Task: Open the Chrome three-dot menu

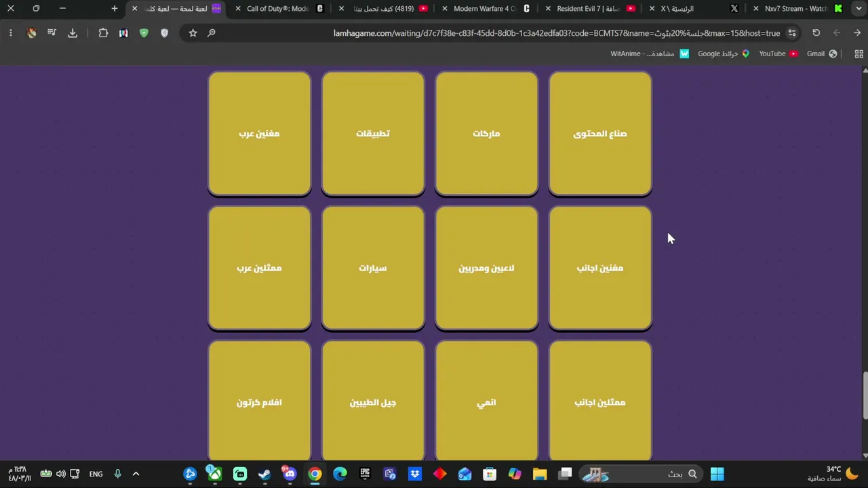Action: (x=11, y=33)
